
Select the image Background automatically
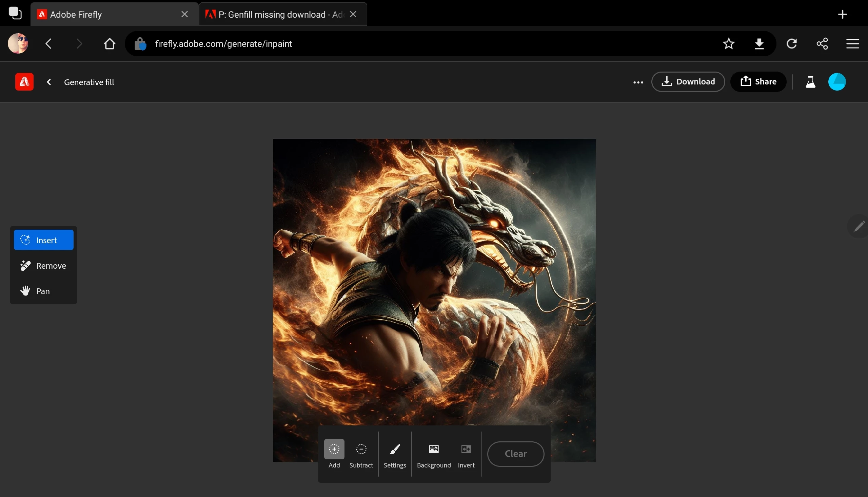click(433, 453)
